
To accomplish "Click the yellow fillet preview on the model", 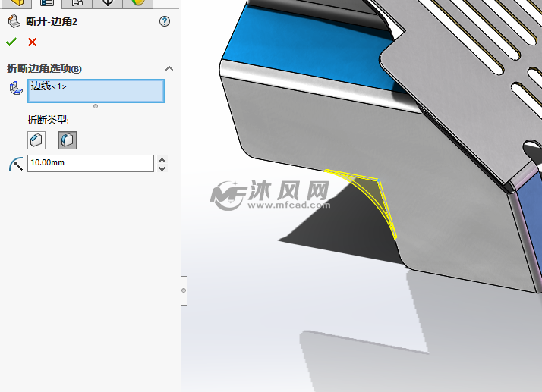I will click(x=375, y=195).
